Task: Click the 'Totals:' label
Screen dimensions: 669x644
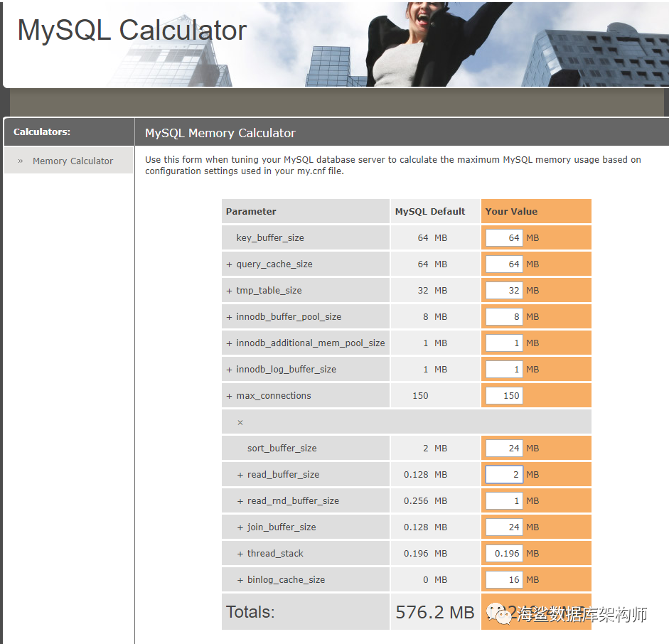Action: pyautogui.click(x=250, y=612)
